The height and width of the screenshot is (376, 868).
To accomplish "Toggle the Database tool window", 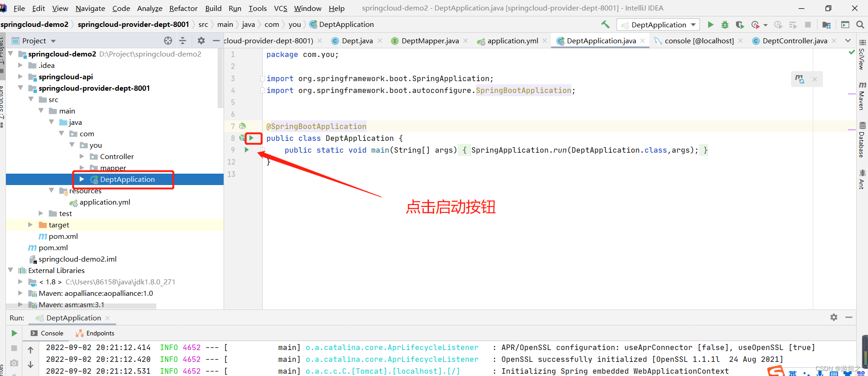I will 862,139.
